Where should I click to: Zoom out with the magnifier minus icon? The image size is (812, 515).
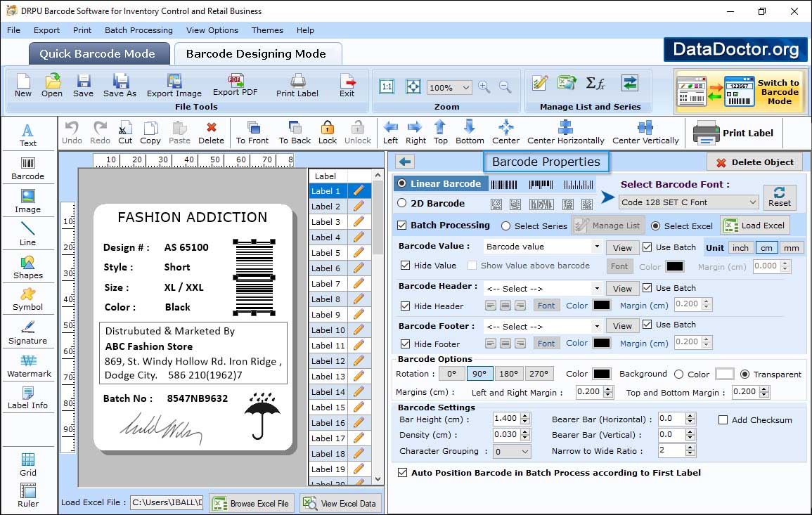[505, 87]
